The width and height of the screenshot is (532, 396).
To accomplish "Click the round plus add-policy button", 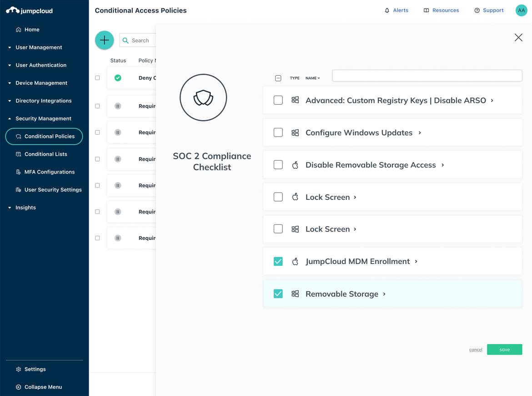I will (105, 40).
